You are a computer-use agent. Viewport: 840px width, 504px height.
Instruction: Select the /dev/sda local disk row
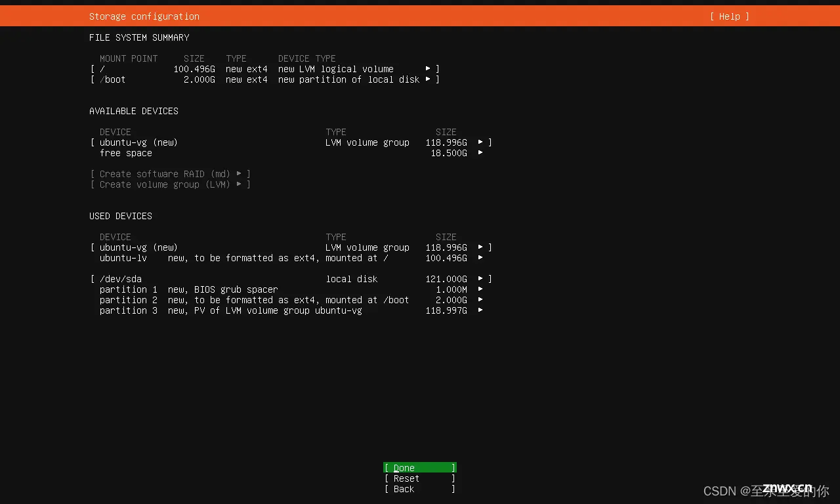coord(291,279)
